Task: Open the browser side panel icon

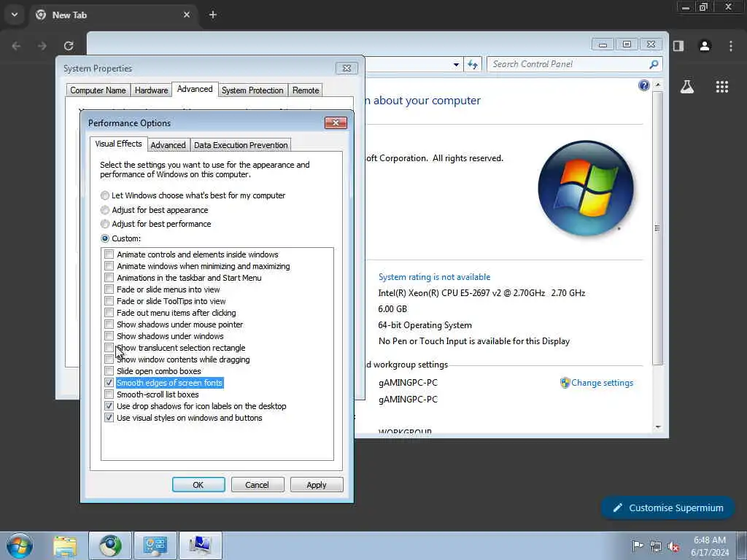Action: (x=678, y=46)
